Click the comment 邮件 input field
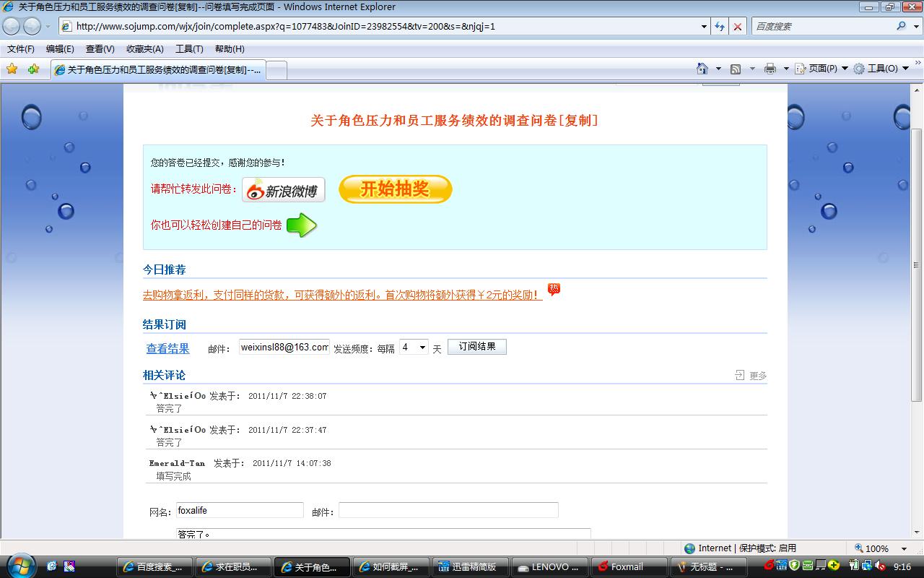Viewport: 924px width, 578px height. coord(448,510)
